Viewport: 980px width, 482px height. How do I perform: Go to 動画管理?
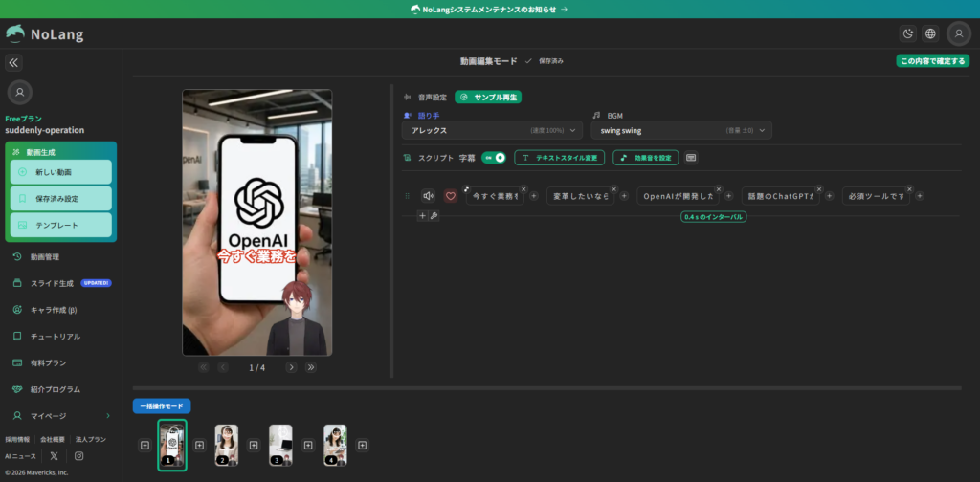(x=45, y=256)
